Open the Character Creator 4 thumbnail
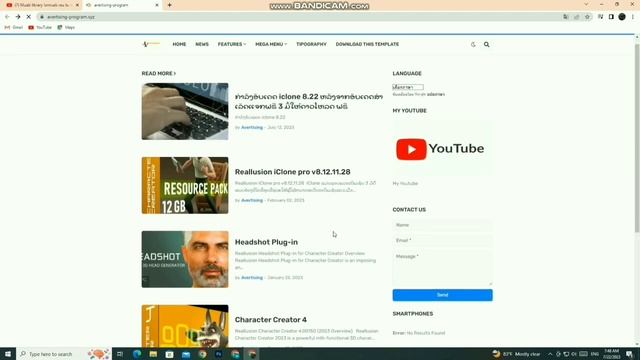Image resolution: width=640 pixels, height=360 pixels. pos(185,326)
